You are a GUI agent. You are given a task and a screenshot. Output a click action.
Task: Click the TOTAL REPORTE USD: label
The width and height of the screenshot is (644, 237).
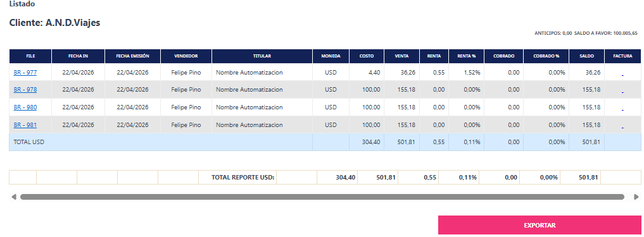243,178
